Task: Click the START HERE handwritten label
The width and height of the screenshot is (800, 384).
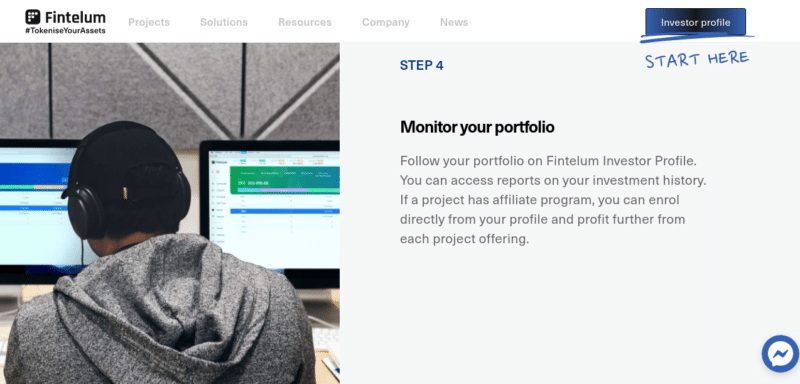Action: [696, 59]
